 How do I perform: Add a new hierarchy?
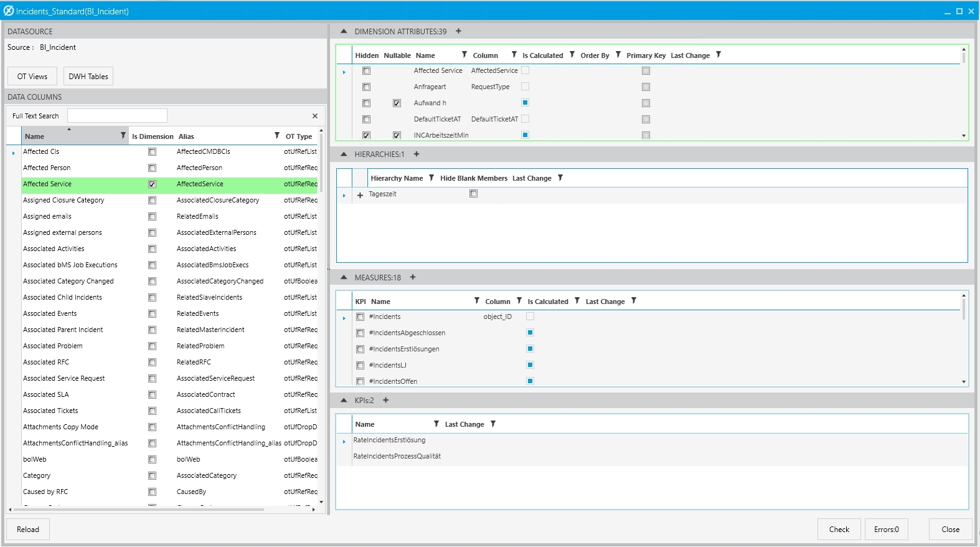(417, 154)
